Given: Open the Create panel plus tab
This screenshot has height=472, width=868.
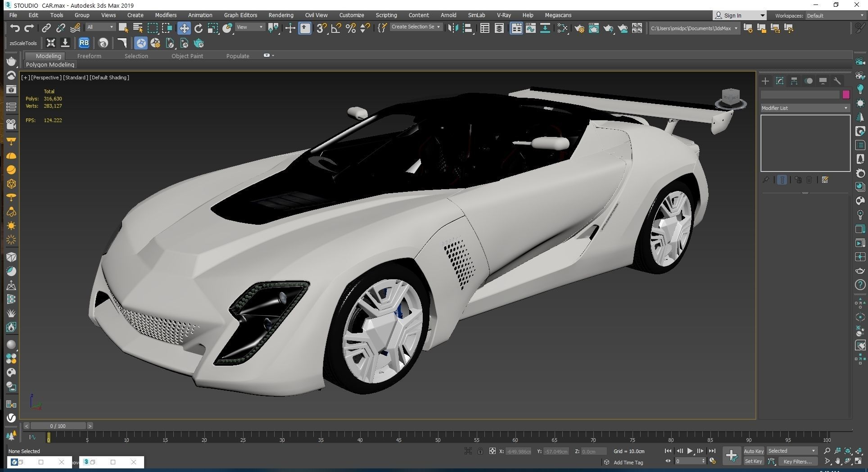Looking at the screenshot, I should [x=765, y=81].
